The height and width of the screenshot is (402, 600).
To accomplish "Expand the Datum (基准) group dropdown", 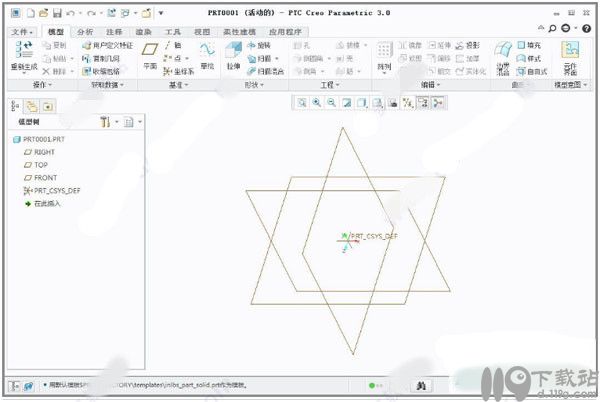I will coord(179,85).
